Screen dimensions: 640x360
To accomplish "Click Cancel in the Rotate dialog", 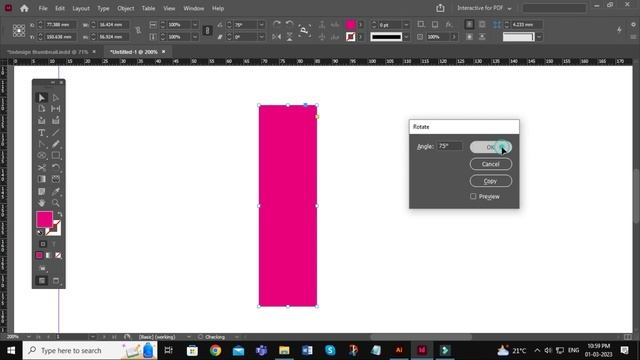I will (x=491, y=164).
